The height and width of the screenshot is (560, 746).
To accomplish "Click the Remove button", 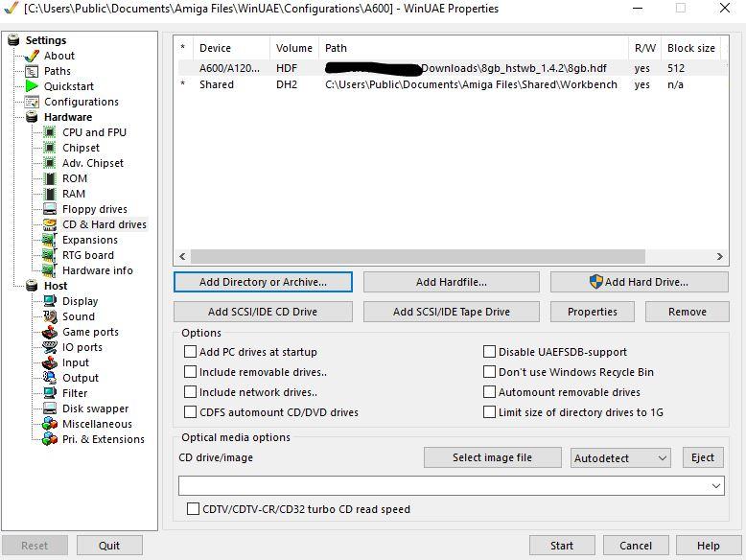I will pos(687,312).
